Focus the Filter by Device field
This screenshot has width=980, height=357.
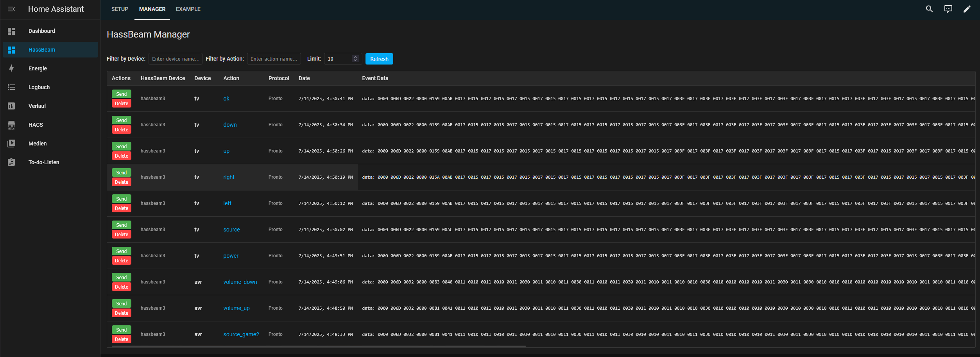click(x=176, y=59)
